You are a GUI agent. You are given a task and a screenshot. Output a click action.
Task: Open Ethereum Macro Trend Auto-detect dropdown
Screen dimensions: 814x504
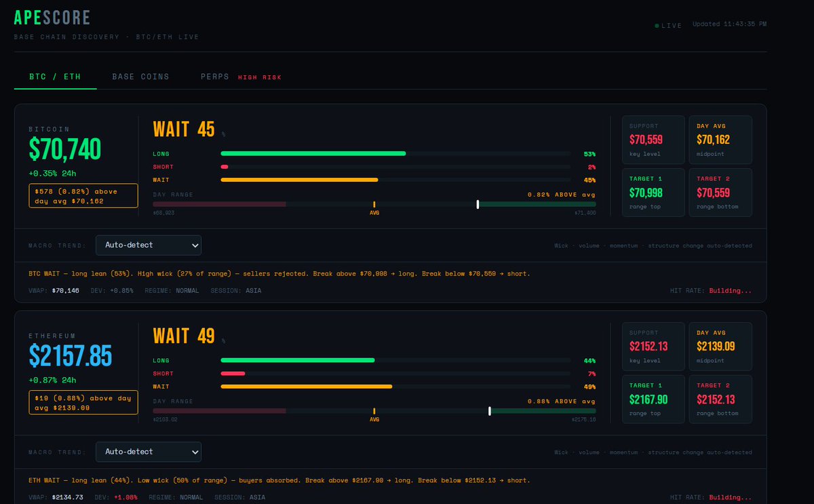[149, 452]
